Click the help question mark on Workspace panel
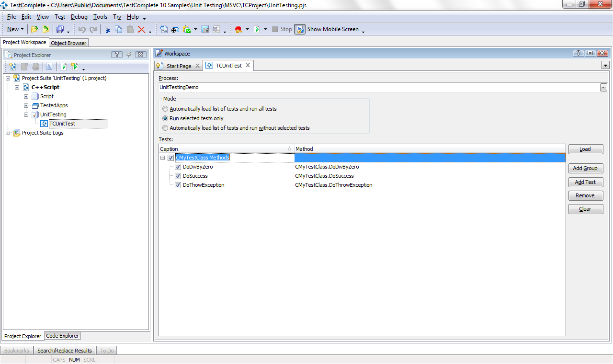Viewport: 613px width, 364px height. pos(579,53)
